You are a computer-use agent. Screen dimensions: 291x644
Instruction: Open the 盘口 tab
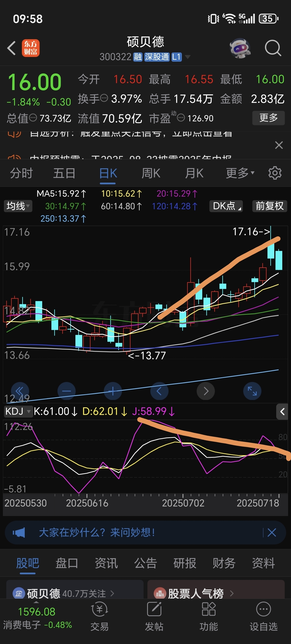point(67,563)
